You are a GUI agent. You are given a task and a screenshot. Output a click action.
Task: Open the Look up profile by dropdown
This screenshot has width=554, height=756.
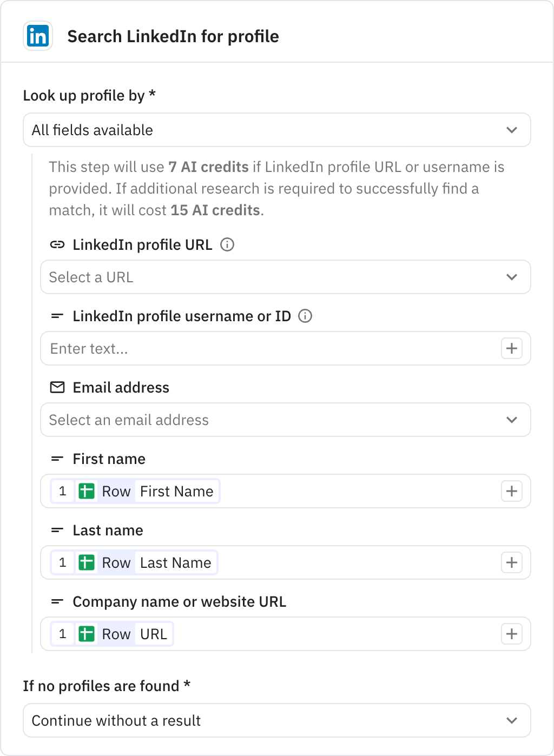coord(277,130)
